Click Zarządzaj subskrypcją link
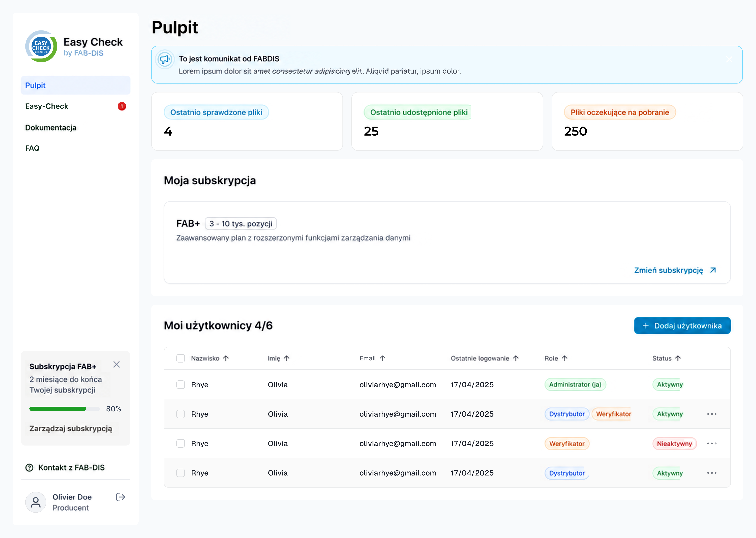Image resolution: width=756 pixels, height=538 pixels. 71,428
